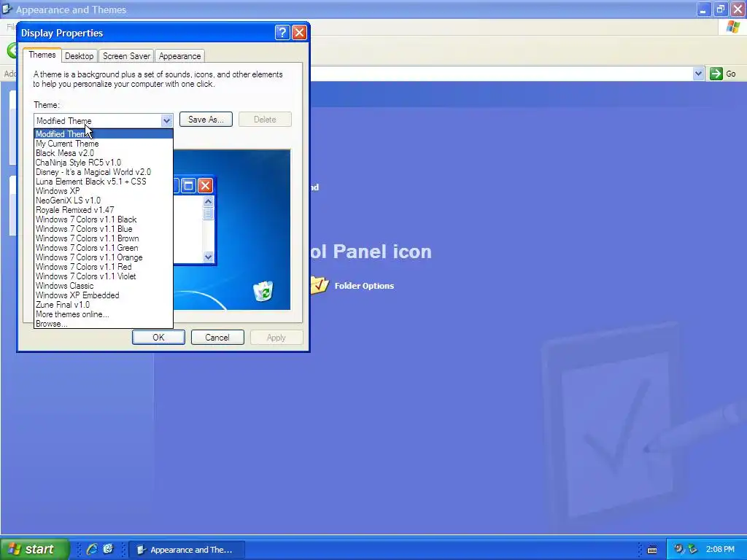This screenshot has height=560, width=747.
Task: Click the green Go arrow icon
Action: click(716, 74)
